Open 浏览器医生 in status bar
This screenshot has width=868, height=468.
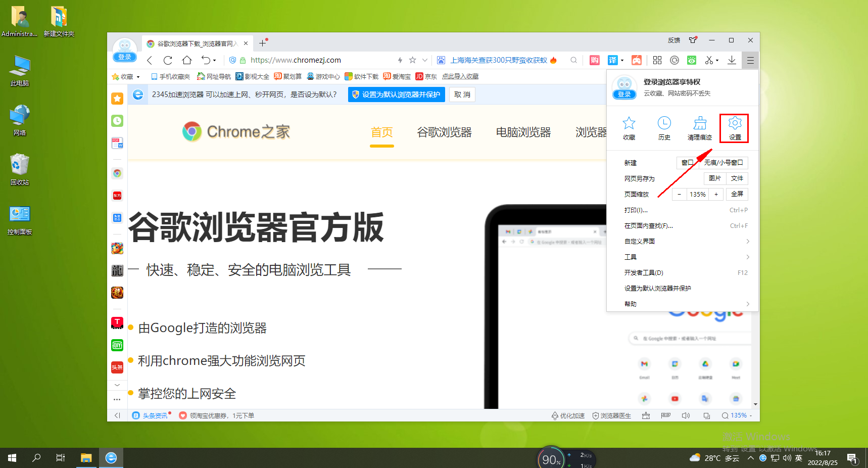point(612,415)
